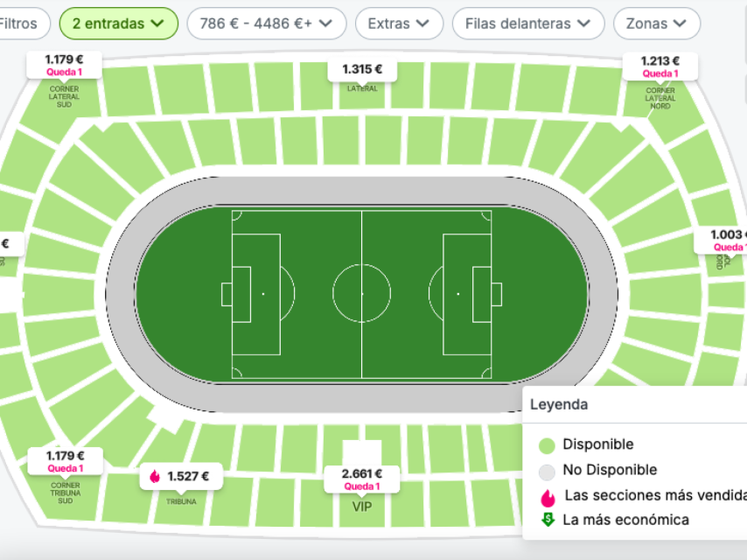Click the 1.003 € marker at the right edge
Viewport: 747px width, 560px height.
click(727, 241)
